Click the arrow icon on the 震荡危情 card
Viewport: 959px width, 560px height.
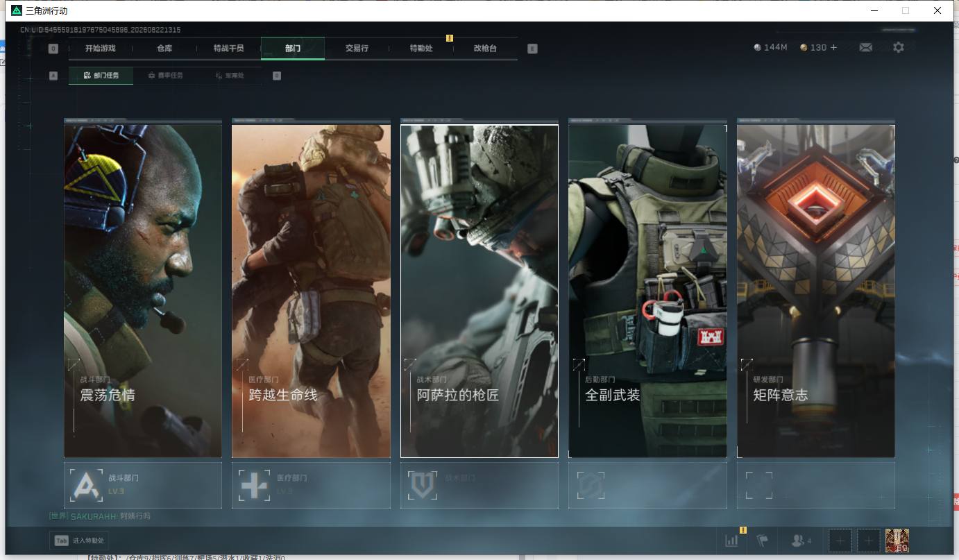pyautogui.click(x=74, y=364)
